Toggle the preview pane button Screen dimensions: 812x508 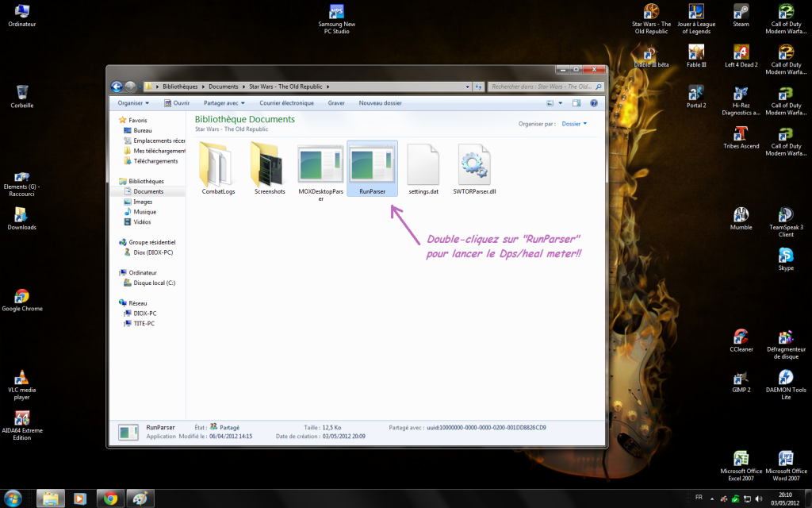tap(576, 103)
